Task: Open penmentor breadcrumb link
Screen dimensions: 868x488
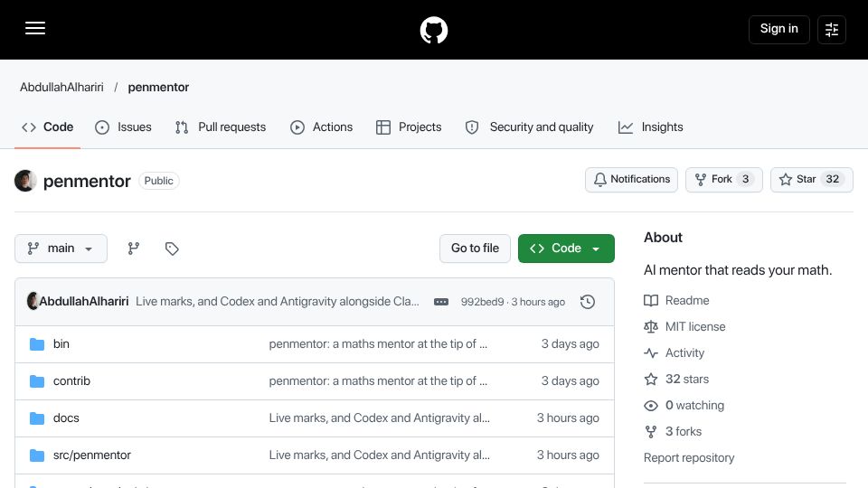Action: [158, 88]
